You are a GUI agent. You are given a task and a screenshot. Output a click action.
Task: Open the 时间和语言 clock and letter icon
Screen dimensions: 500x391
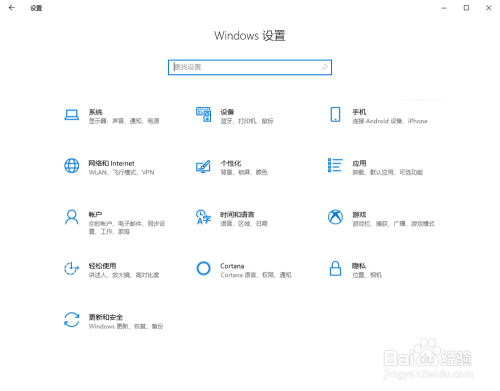[203, 217]
